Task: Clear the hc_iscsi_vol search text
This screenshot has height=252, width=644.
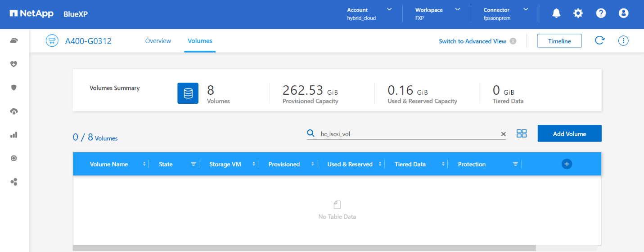Action: click(504, 134)
